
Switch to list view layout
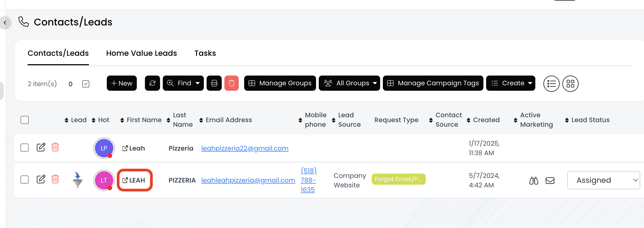(x=551, y=84)
